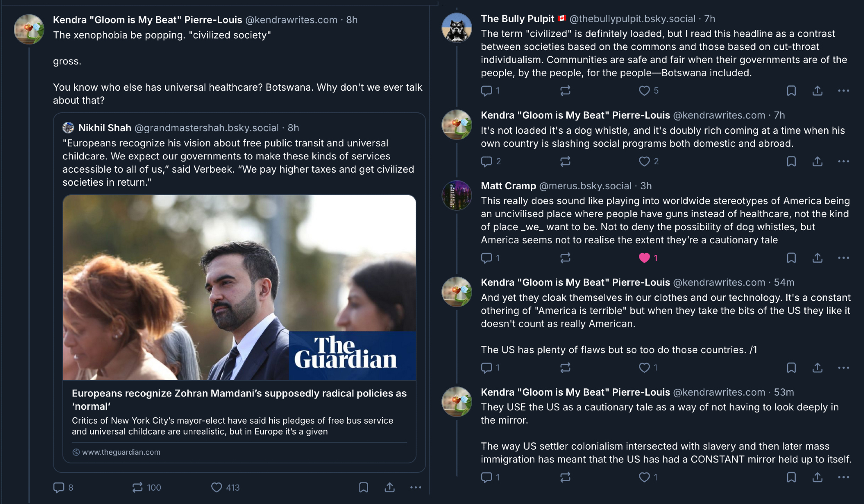Open The Bully Pulpit's dog avatar
864x504 pixels.
click(x=457, y=28)
